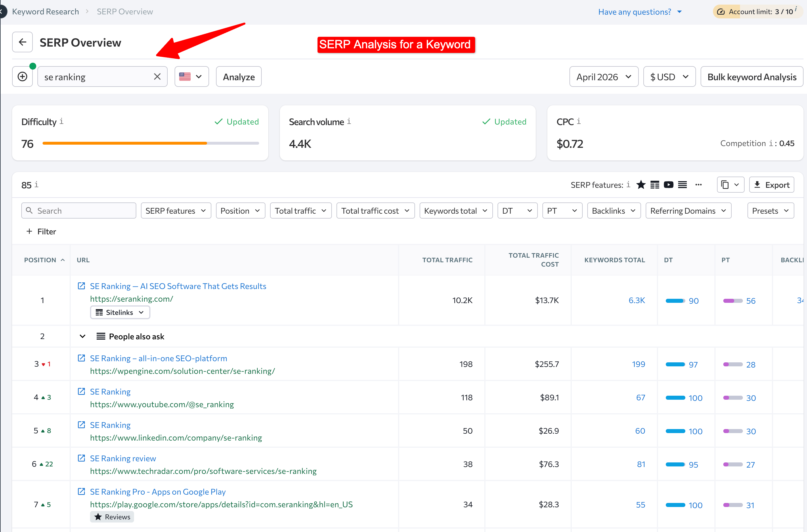807x532 pixels.
Task: Click the info icon beside 85
Action: 36,185
